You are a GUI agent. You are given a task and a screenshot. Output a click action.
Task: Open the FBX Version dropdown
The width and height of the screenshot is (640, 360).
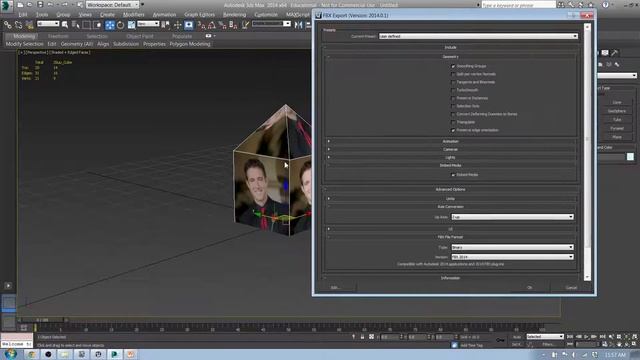click(512, 257)
